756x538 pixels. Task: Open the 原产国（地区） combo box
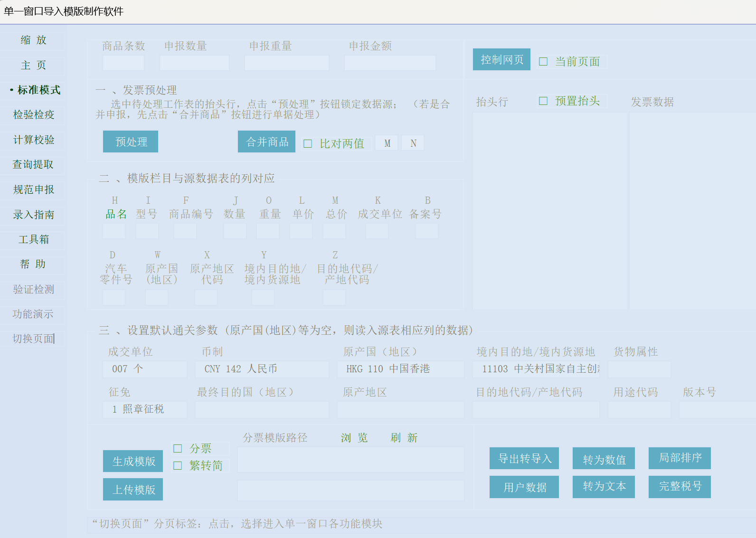[x=400, y=369]
